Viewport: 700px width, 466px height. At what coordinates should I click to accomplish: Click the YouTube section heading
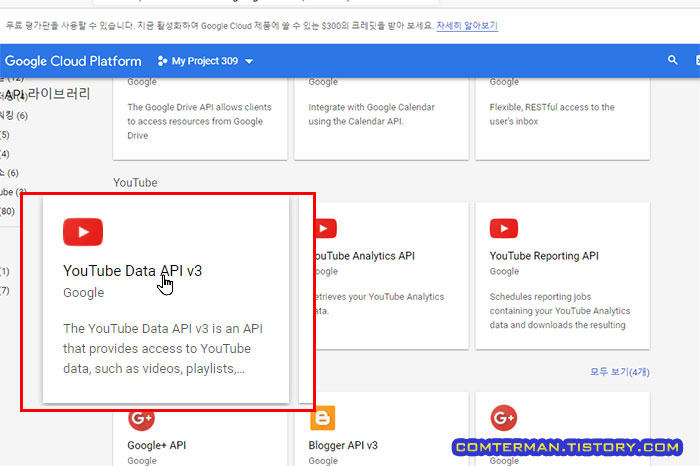pos(135,183)
